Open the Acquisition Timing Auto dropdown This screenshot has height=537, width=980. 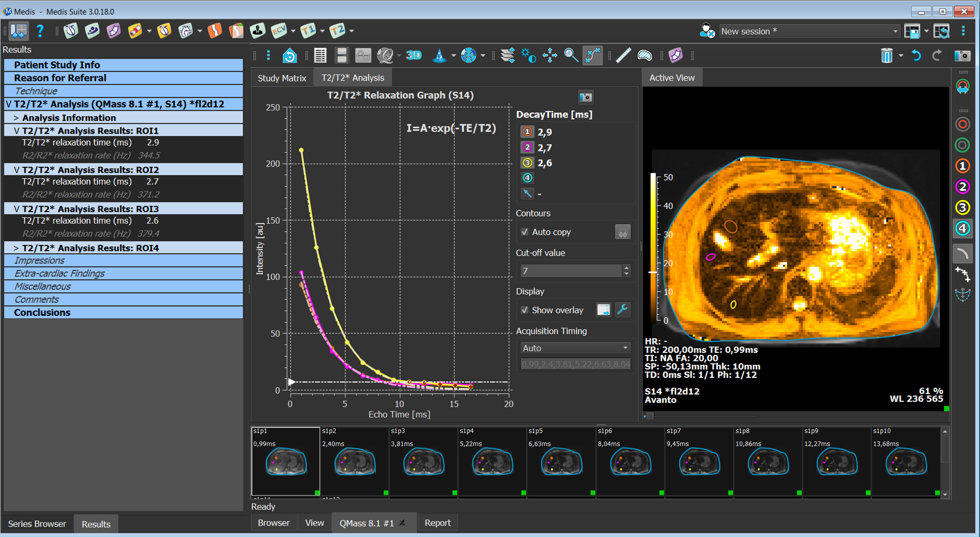click(x=574, y=348)
